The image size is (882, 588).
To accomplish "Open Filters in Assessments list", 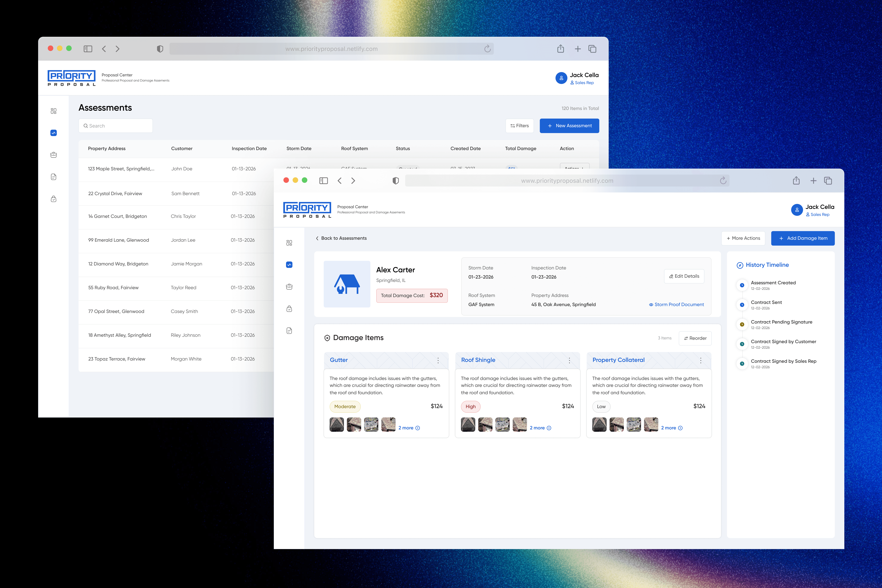I will pyautogui.click(x=519, y=126).
